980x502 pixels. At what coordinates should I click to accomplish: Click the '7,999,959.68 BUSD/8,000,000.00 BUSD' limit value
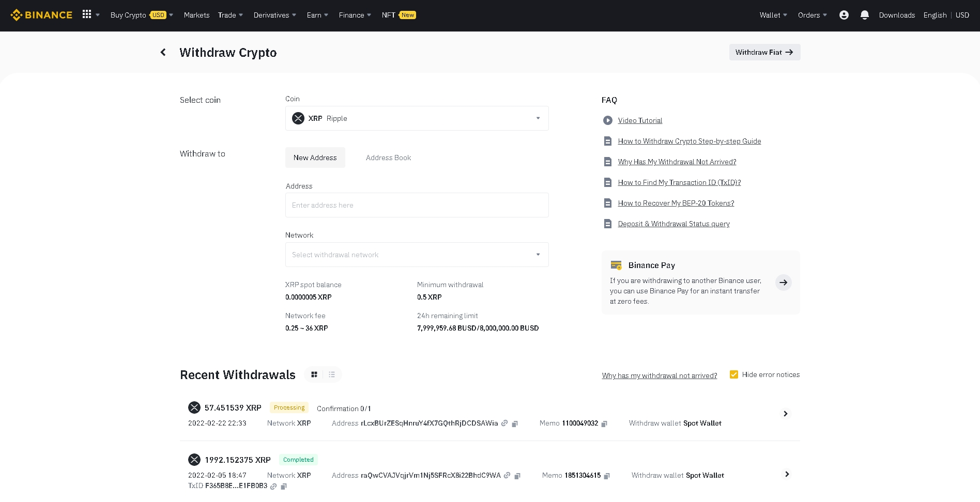[478, 328]
